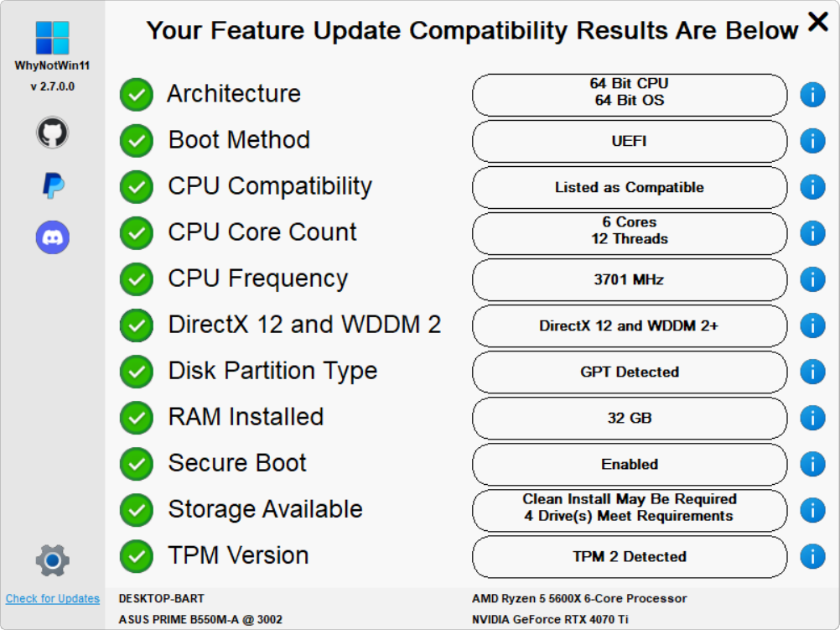Click info icon beside CPU Compatibility

tap(812, 187)
